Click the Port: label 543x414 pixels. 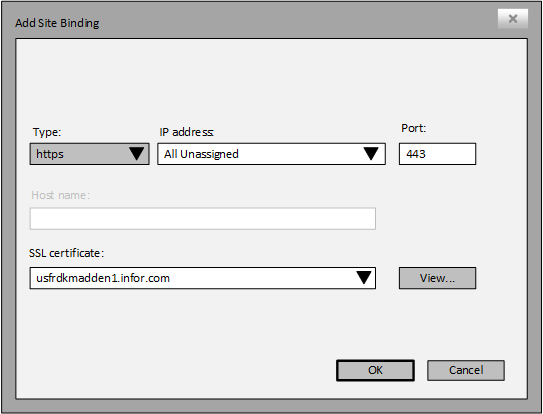pyautogui.click(x=413, y=128)
